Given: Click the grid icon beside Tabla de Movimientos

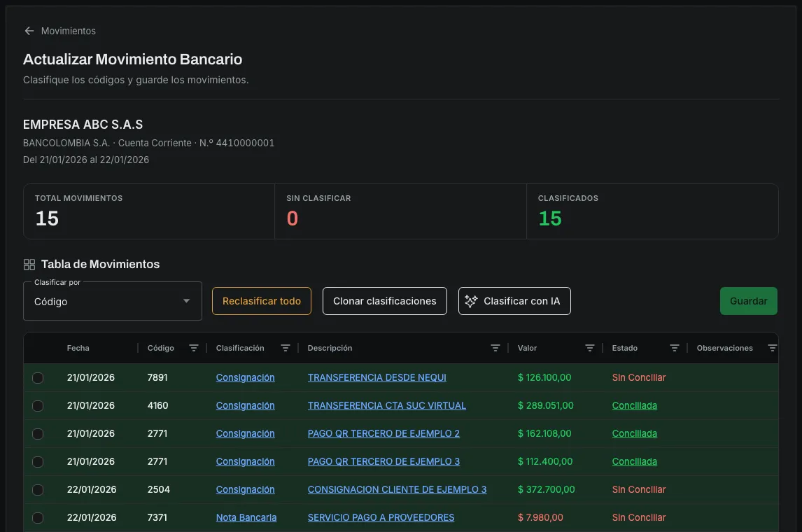Looking at the screenshot, I should (x=29, y=265).
